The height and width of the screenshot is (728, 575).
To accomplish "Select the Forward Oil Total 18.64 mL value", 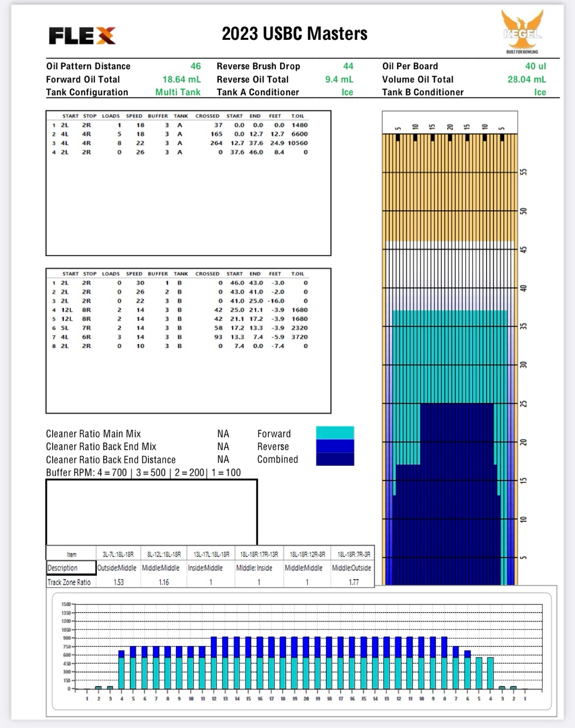I will coord(182,79).
